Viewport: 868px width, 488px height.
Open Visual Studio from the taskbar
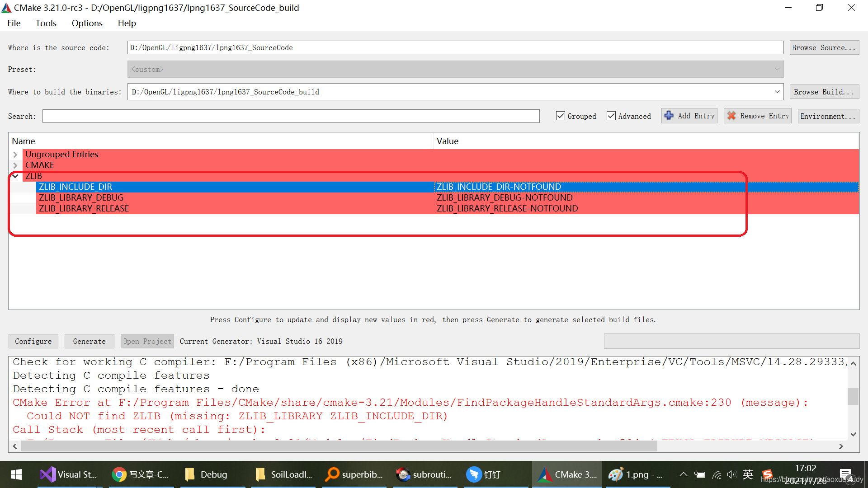point(69,474)
